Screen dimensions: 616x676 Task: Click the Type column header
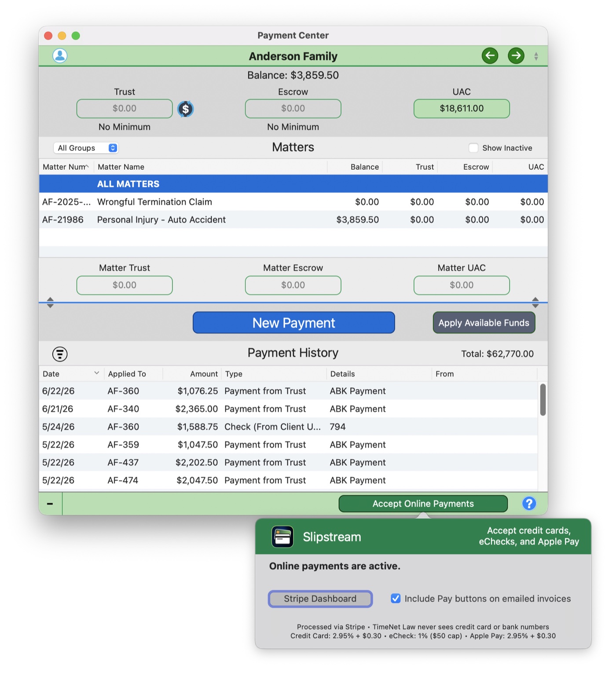274,374
